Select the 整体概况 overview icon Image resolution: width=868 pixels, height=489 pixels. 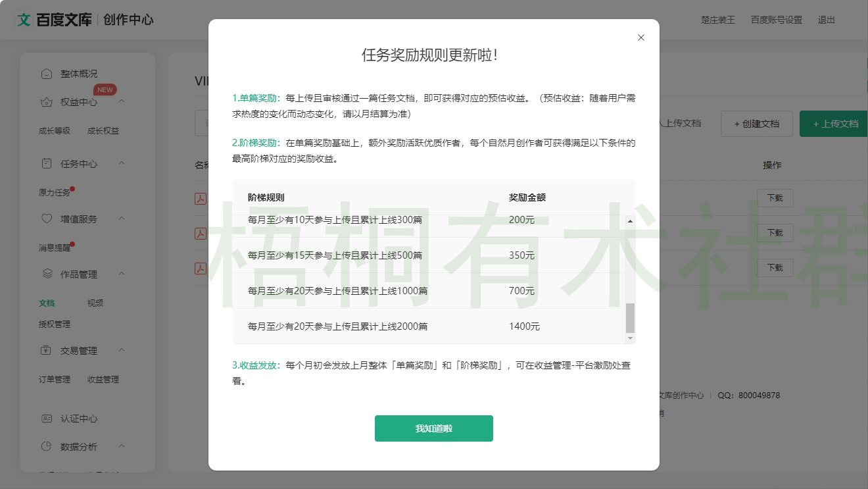coord(46,74)
